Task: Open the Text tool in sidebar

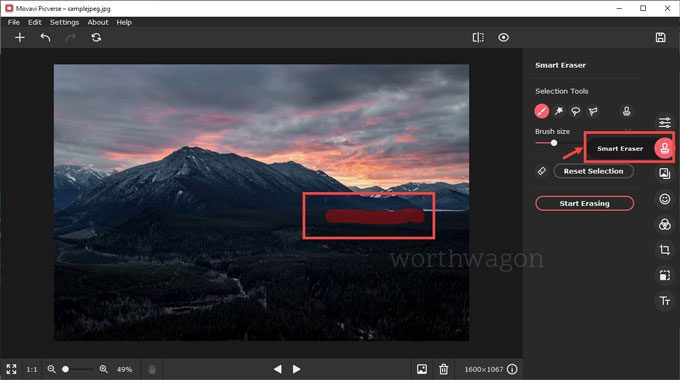Action: point(665,301)
